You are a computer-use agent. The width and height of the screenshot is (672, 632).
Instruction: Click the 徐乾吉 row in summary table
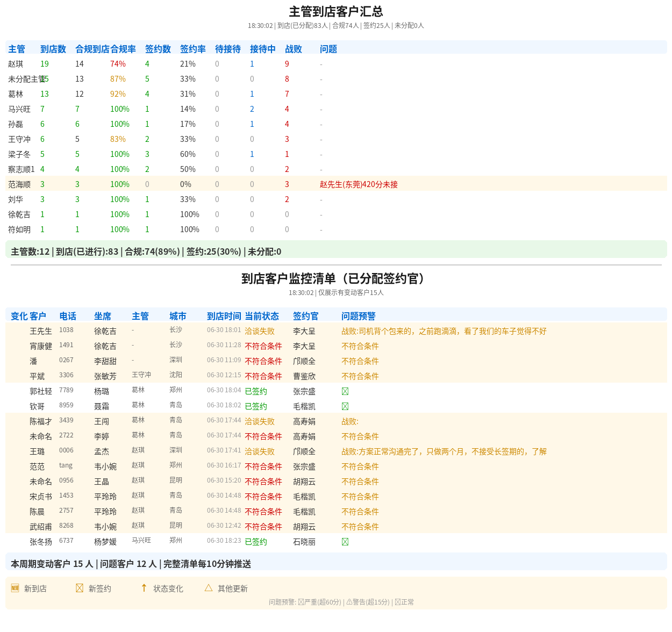tap(336, 214)
